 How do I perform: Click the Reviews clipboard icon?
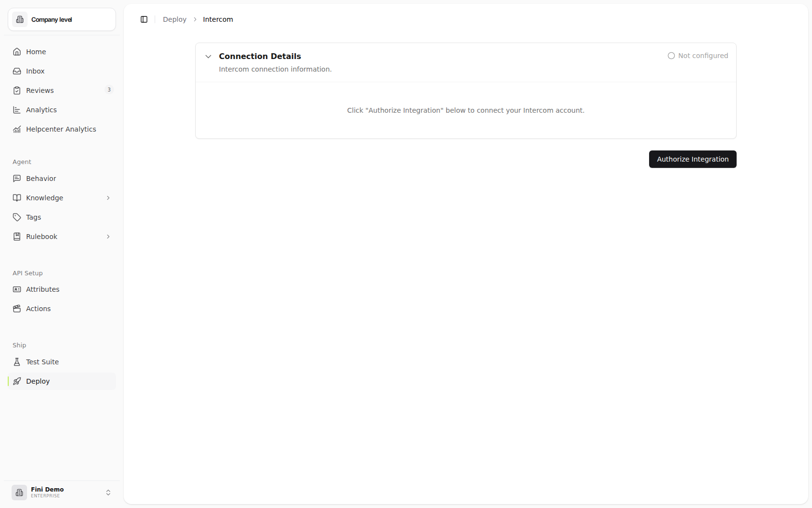17,90
